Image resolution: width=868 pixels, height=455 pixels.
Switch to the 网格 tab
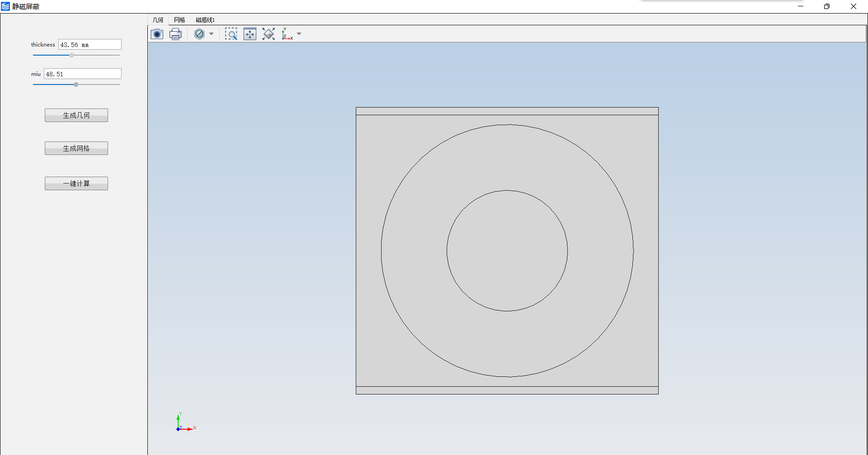point(179,20)
